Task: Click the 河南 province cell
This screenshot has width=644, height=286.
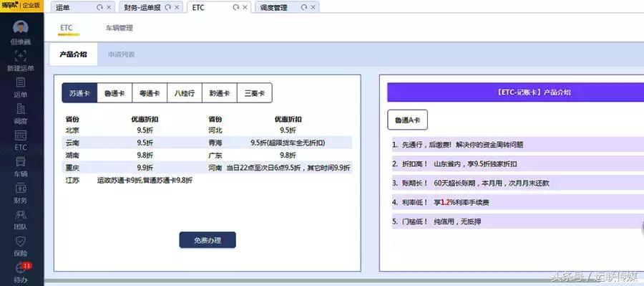Action: [x=215, y=168]
